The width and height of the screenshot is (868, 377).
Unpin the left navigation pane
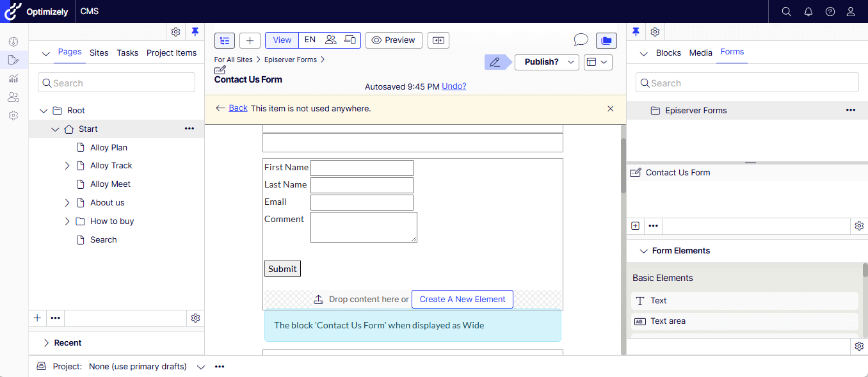(195, 32)
